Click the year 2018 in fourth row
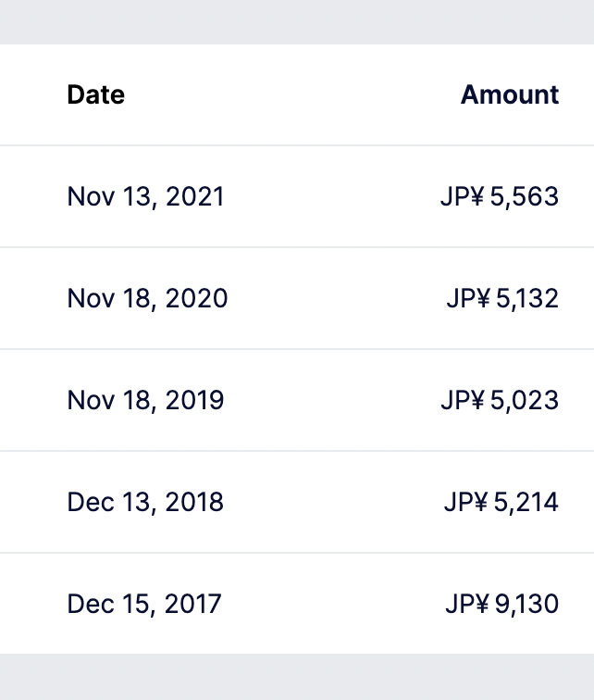594x700 pixels. [194, 502]
